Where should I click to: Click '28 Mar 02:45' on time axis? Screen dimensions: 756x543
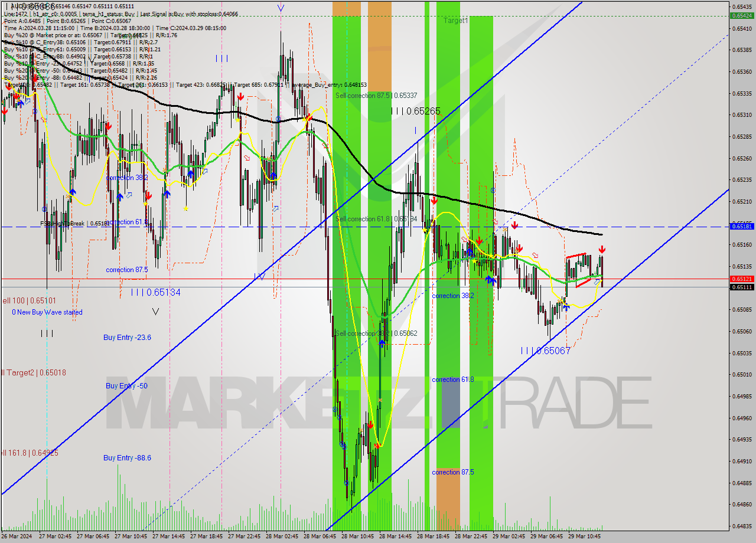282,537
